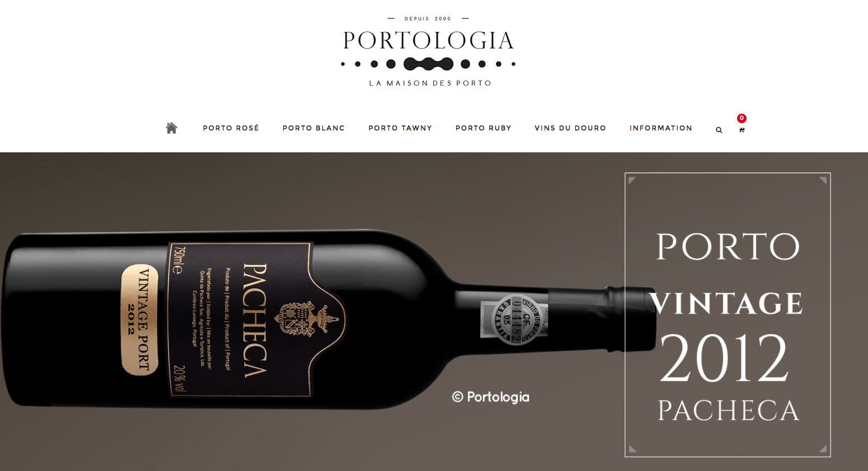Click top-right corner triangle of banner frame
This screenshot has width=868, height=471.
tap(823, 180)
